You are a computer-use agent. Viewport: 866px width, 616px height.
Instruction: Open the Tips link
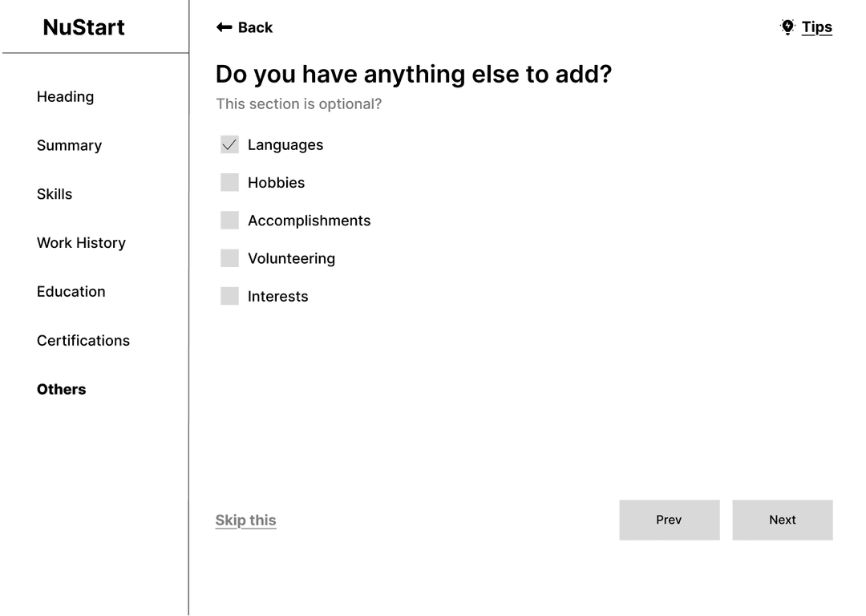click(816, 27)
